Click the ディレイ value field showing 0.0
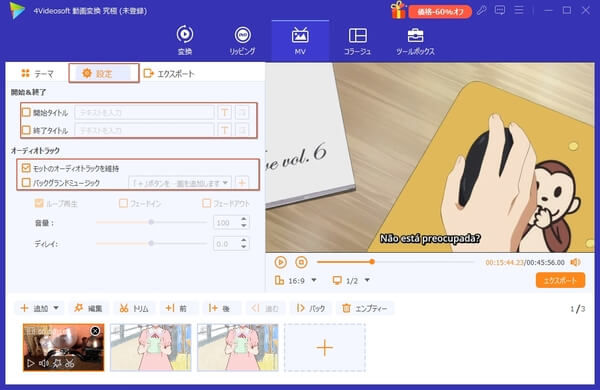 click(227, 243)
